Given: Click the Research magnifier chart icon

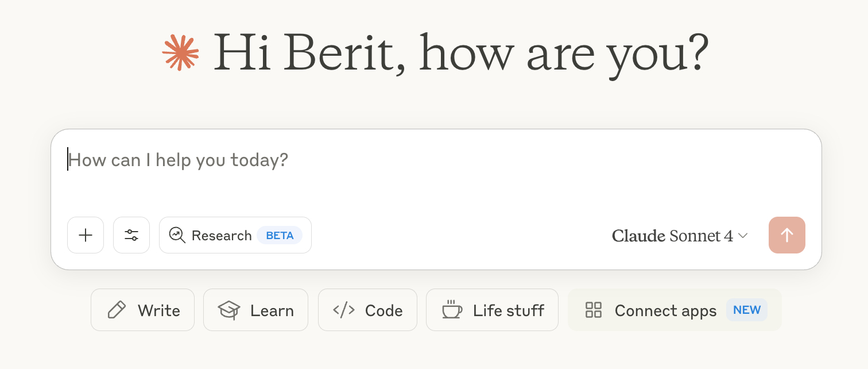Looking at the screenshot, I should pyautogui.click(x=177, y=235).
